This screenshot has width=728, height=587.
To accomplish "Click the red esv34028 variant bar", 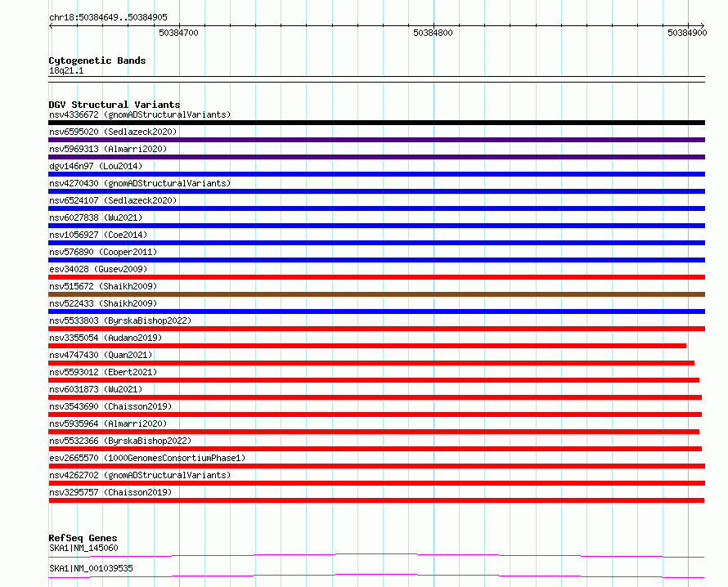I will (x=376, y=277).
